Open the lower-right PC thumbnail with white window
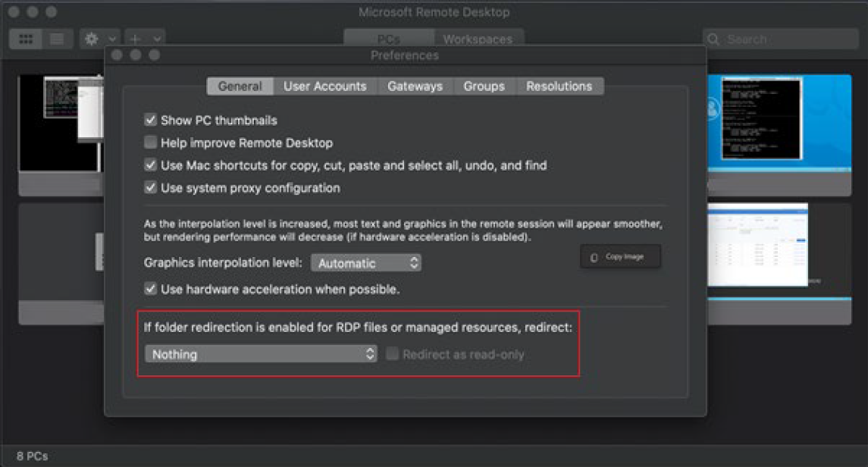 tap(779, 263)
